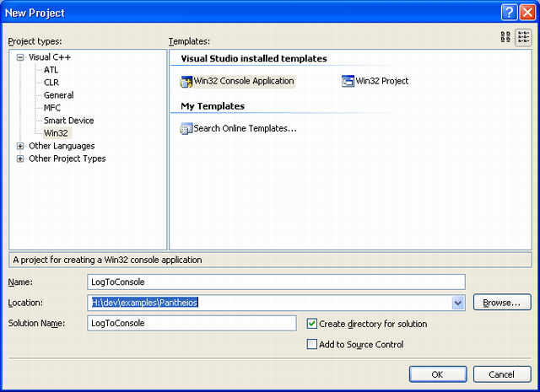This screenshot has height=392, width=540.
Task: Click the My Templates heading
Action: click(213, 106)
